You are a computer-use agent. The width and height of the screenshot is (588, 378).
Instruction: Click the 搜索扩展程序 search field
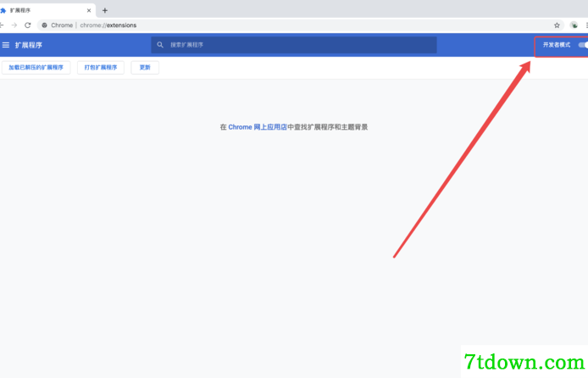[x=294, y=45]
